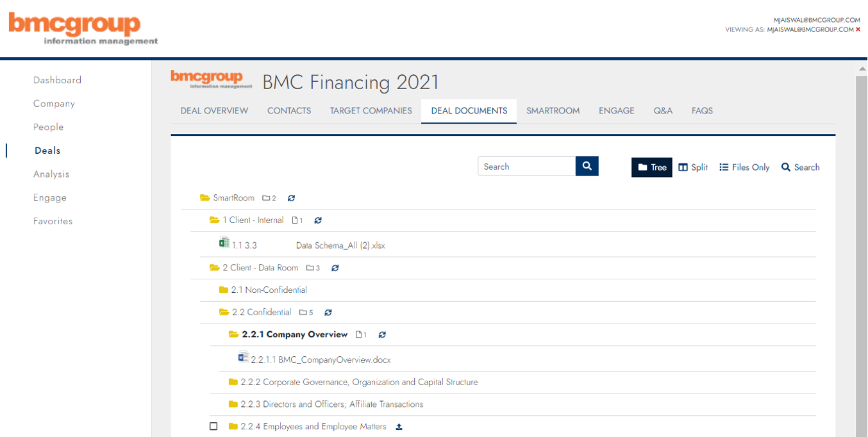Expand 2.2.3 Directors and Officers folder
868x437 pixels.
tap(233, 404)
